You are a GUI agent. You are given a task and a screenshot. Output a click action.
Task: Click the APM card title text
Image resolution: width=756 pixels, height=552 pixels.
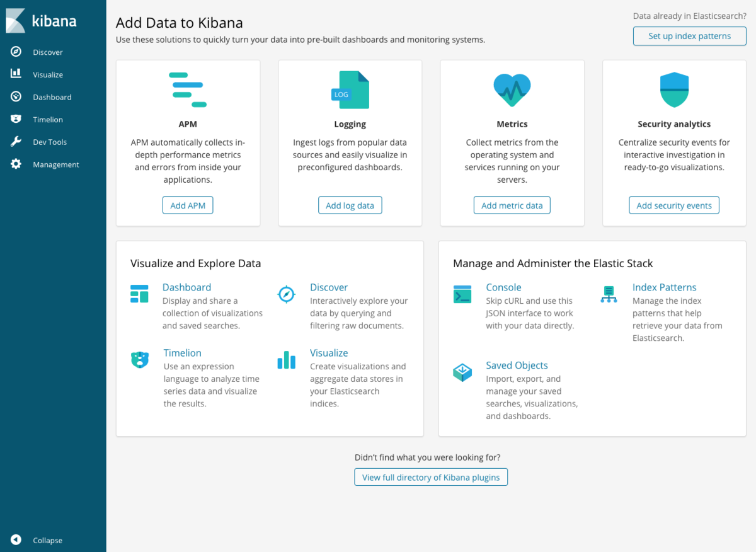[188, 124]
